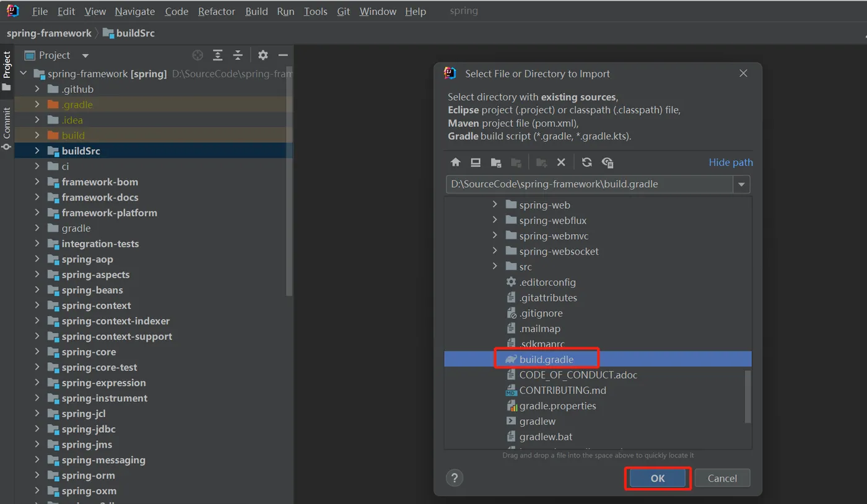Click the Cancel button
Screen dimensions: 867x504
722,478
